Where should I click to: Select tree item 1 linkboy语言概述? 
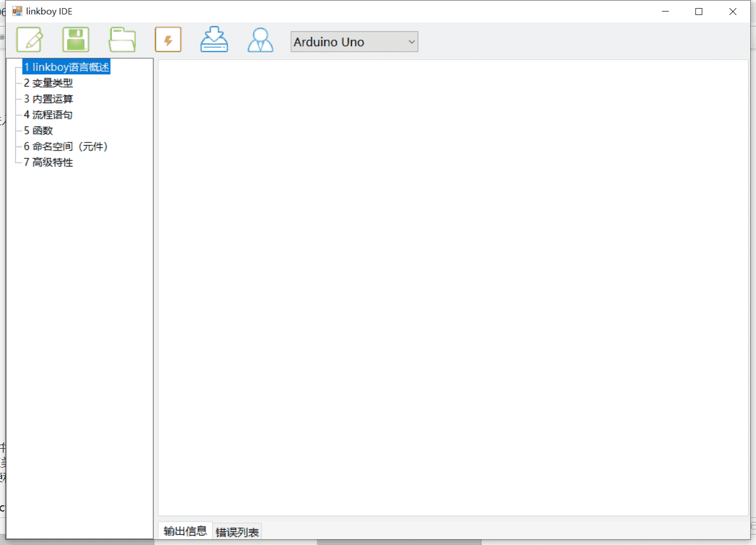66,67
